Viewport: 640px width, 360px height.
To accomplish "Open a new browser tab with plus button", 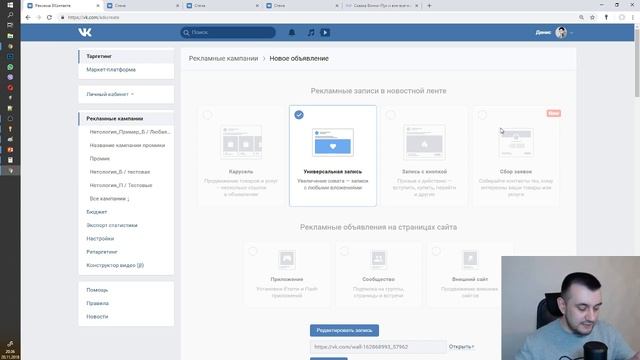I will (429, 6).
